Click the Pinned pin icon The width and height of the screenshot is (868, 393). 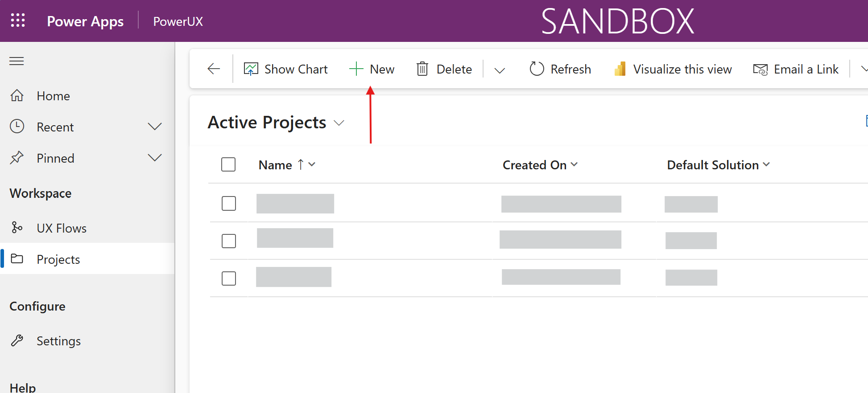pos(17,158)
